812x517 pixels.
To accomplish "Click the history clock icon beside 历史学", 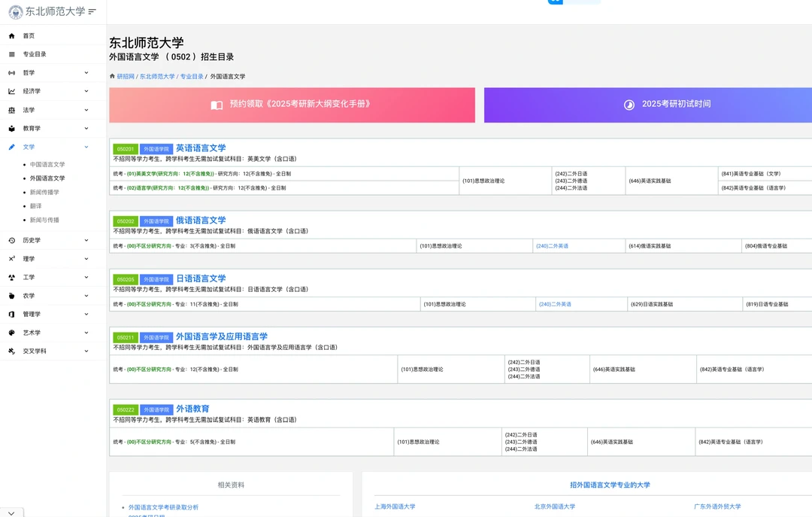I will 11,240.
